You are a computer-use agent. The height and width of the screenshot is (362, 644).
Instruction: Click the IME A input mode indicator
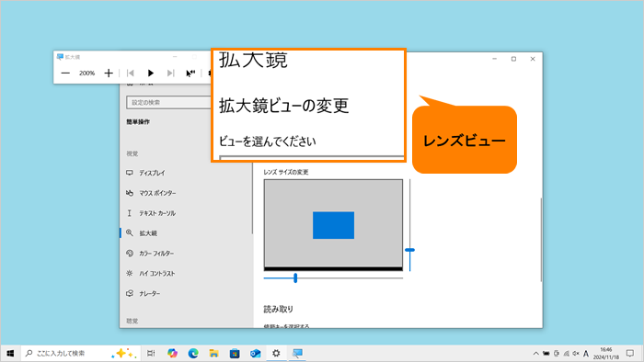pyautogui.click(x=586, y=354)
